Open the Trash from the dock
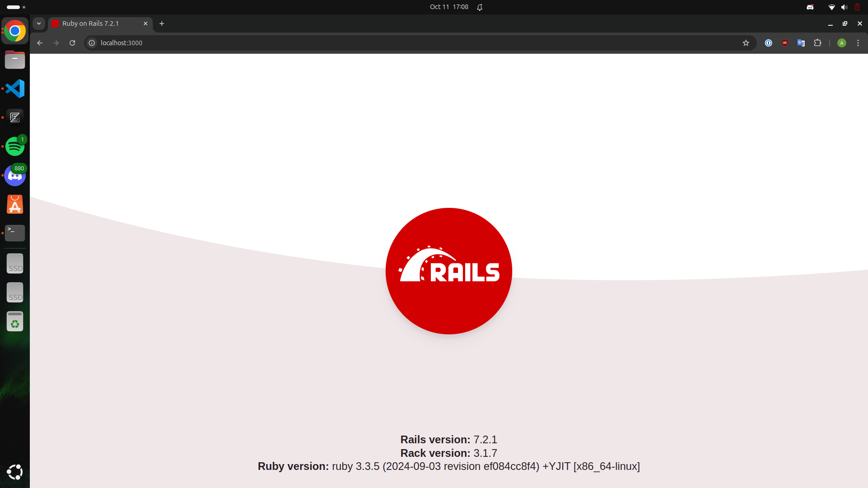Image resolution: width=868 pixels, height=488 pixels. tap(15, 321)
